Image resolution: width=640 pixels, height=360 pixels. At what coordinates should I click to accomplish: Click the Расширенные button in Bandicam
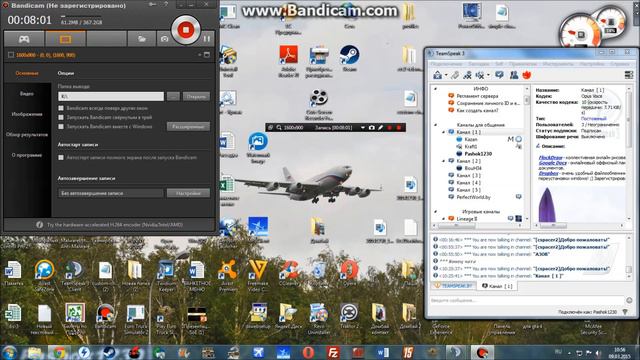point(188,127)
